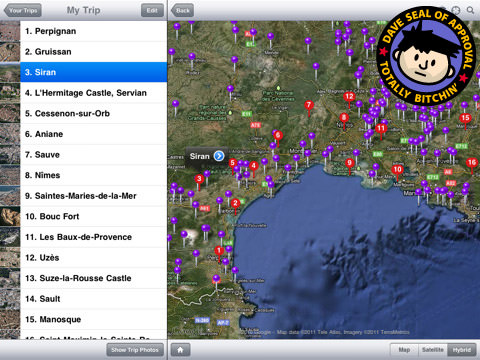Tap the home icon button
This screenshot has height=360, width=480.
click(x=180, y=350)
